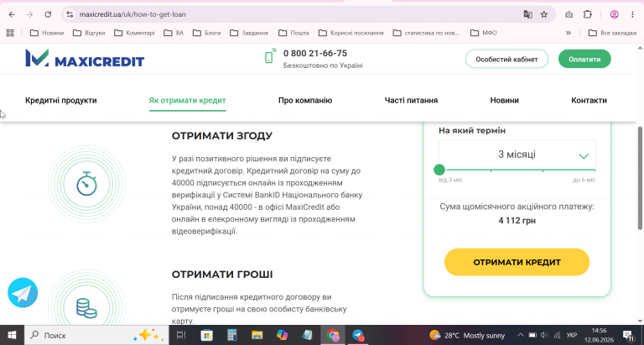The image size is (644, 345).
Task: Click the browser forward arrow
Action: (29, 14)
